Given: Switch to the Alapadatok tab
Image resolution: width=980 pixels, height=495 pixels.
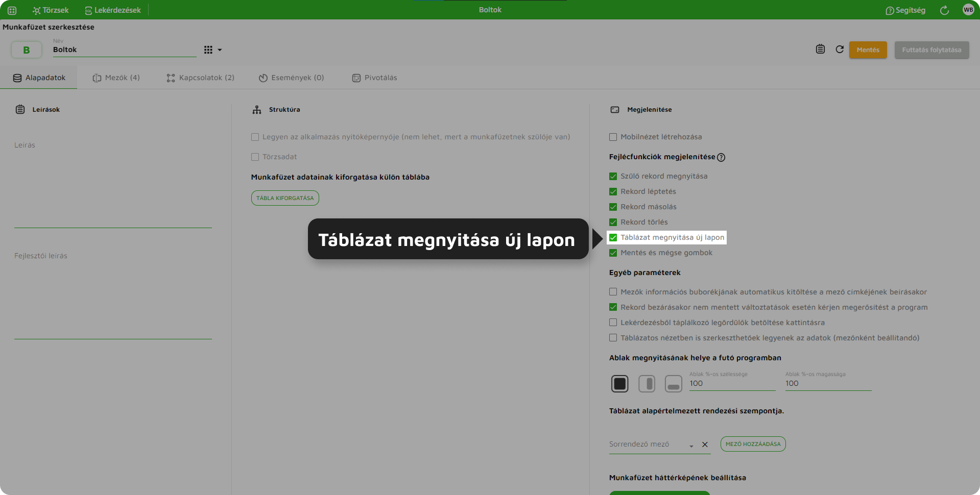Looking at the screenshot, I should [39, 78].
